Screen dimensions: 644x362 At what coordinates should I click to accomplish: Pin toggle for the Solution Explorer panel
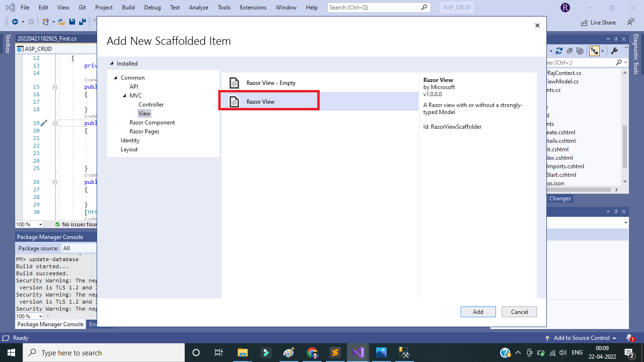point(615,39)
